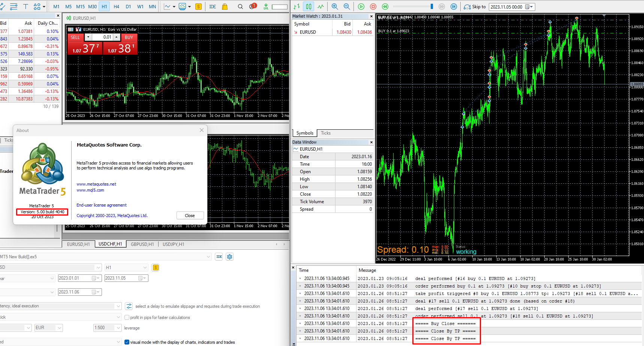
Task: Switch chart to candlestick view
Action: pyautogui.click(x=309, y=6)
